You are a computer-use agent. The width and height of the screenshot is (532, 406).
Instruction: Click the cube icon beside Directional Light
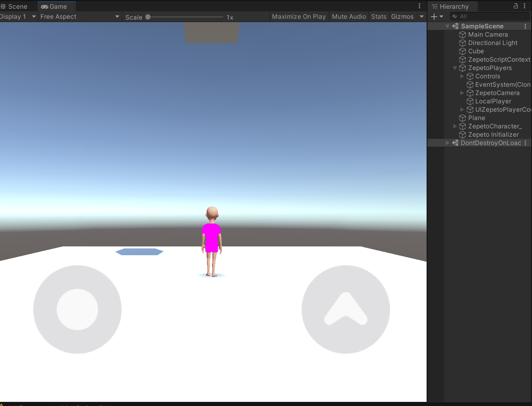pos(462,43)
